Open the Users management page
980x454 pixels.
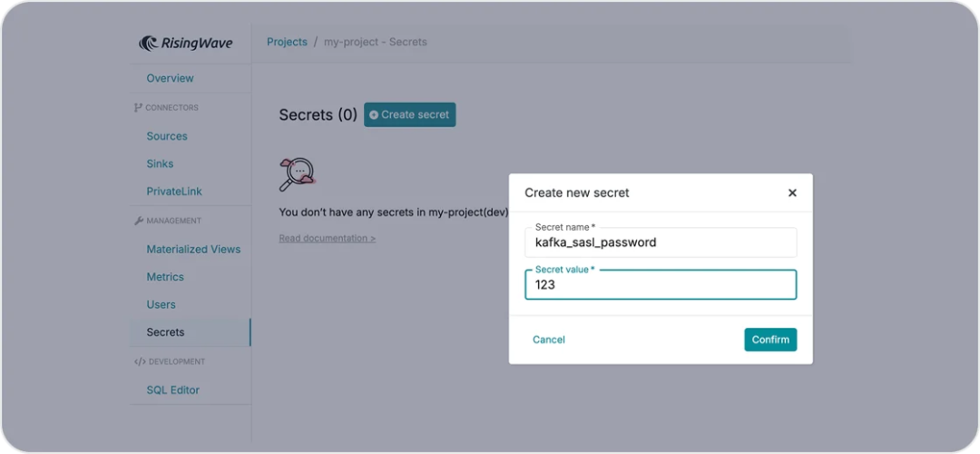(x=161, y=304)
